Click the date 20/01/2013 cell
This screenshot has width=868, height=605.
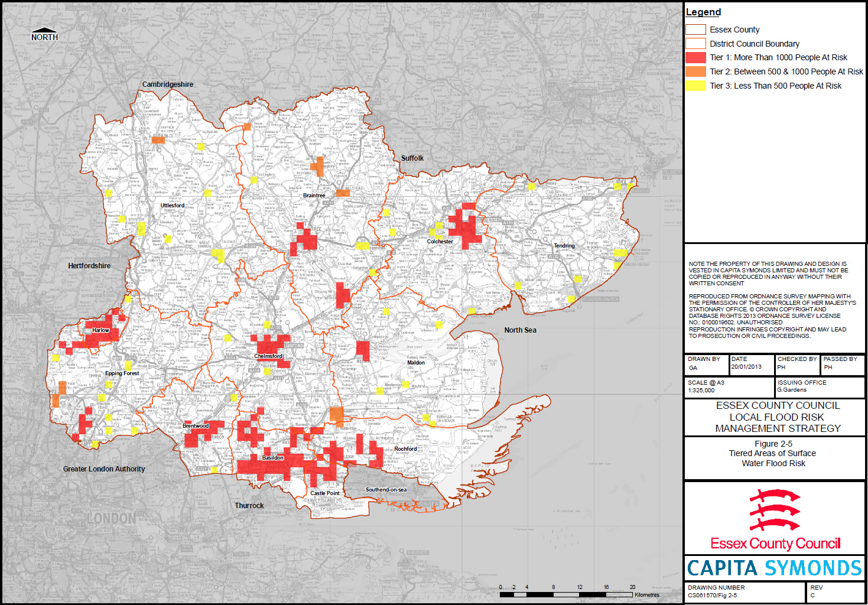pyautogui.click(x=746, y=367)
